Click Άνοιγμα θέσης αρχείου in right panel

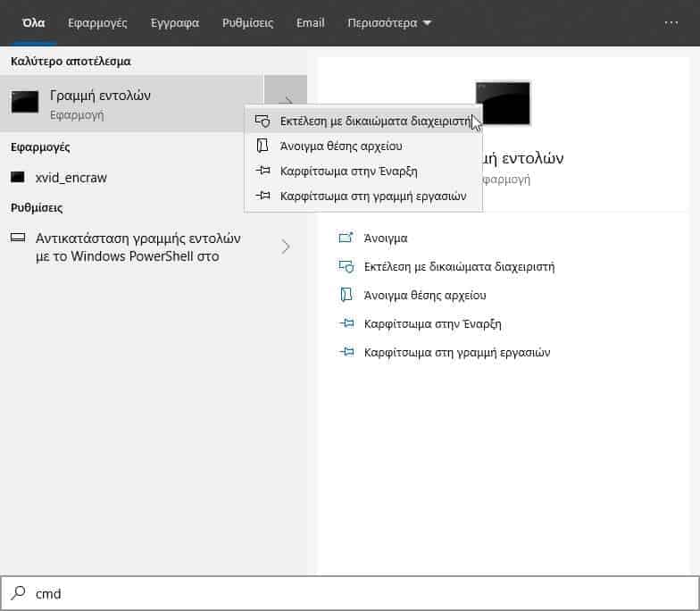pos(425,295)
